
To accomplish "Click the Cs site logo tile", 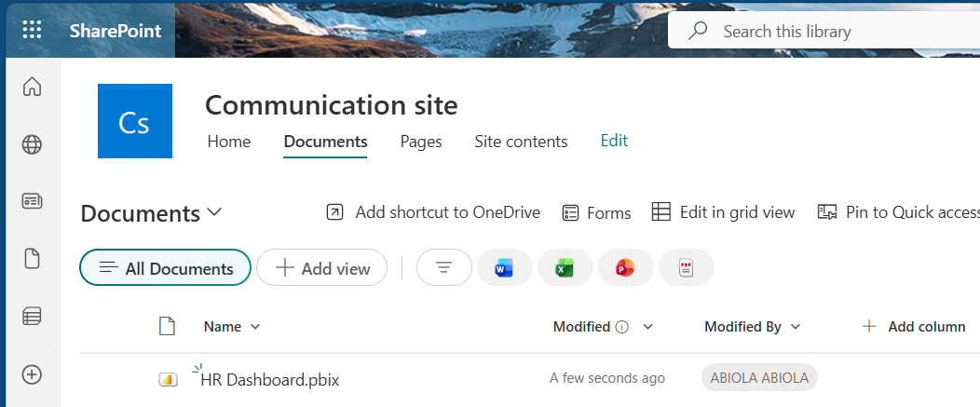I will [135, 121].
